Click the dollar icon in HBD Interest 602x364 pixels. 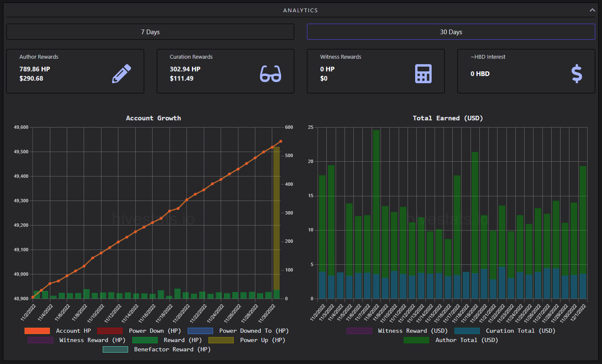tap(577, 74)
